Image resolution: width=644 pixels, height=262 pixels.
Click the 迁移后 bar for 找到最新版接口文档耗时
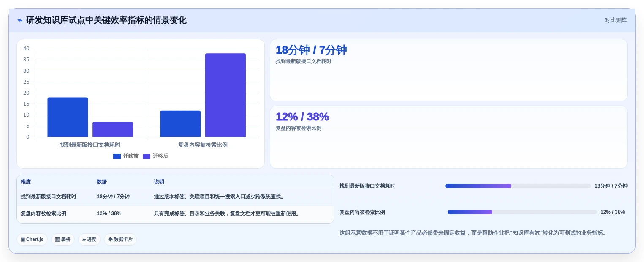point(113,129)
